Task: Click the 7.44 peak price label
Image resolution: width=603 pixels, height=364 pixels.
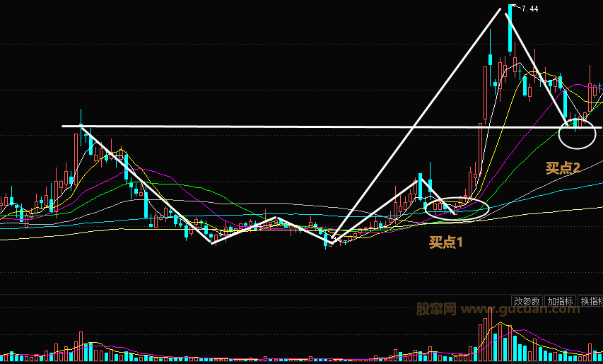Action: click(529, 8)
